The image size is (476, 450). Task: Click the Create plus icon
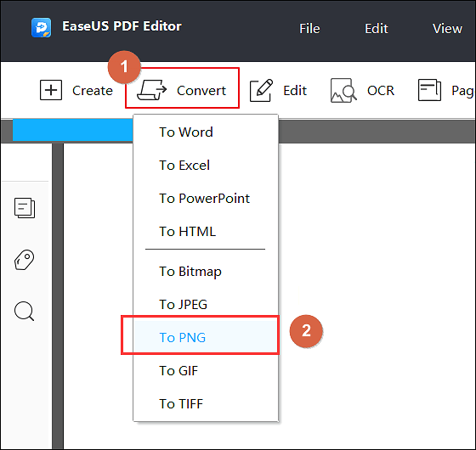[51, 90]
